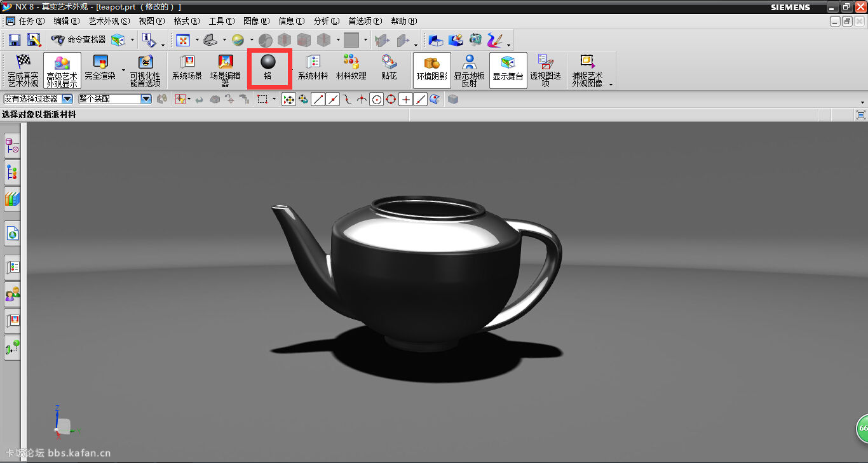868x463 pixels.
Task: Toggle 高级艺术外观显示 advanced studio display
Action: pos(62,70)
